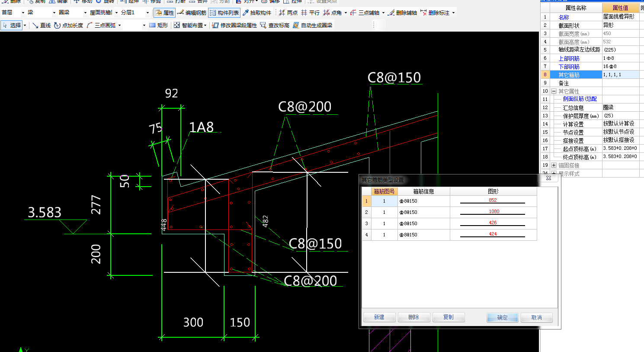Select the 三点画弧 arc tool

101,26
